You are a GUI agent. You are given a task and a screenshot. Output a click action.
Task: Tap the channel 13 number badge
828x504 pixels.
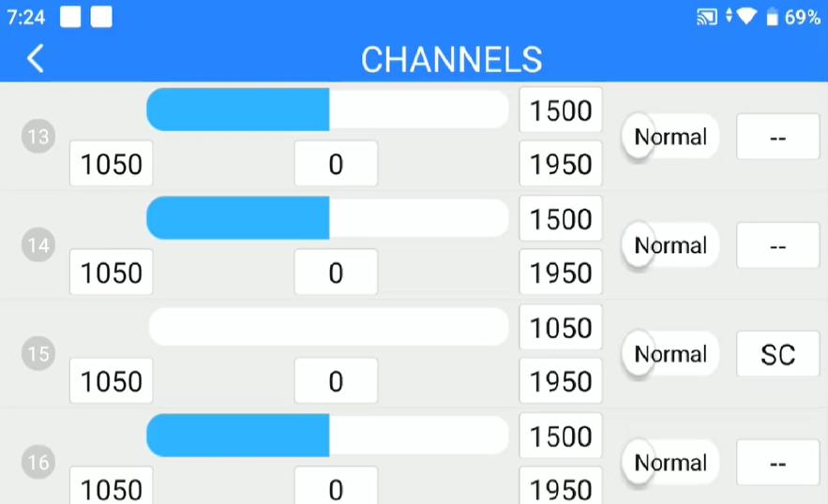[x=38, y=138]
